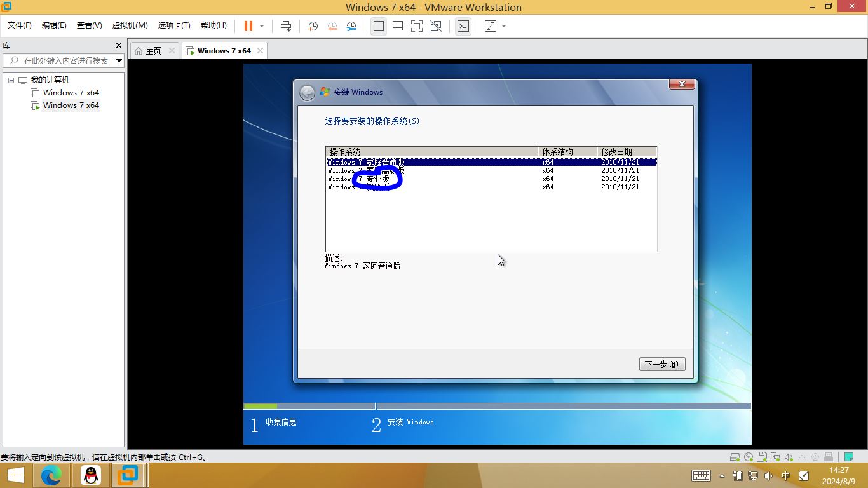Click the 操作系统 column header

coord(432,152)
